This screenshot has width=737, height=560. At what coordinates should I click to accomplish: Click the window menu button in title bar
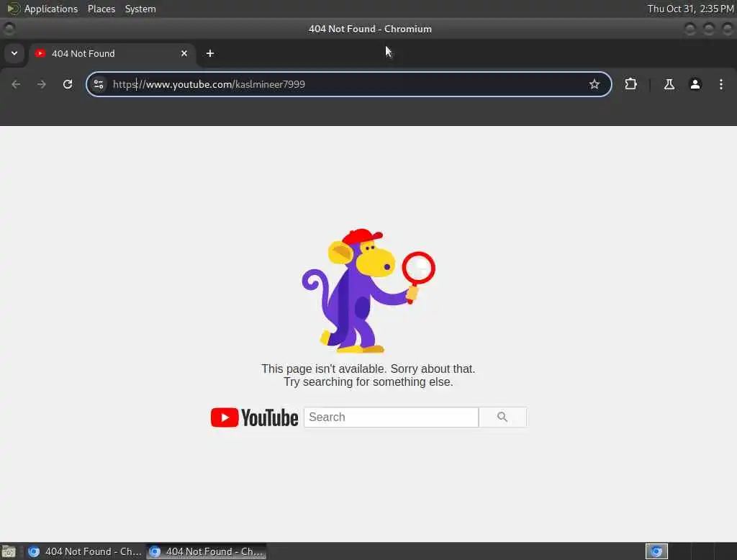(9, 29)
